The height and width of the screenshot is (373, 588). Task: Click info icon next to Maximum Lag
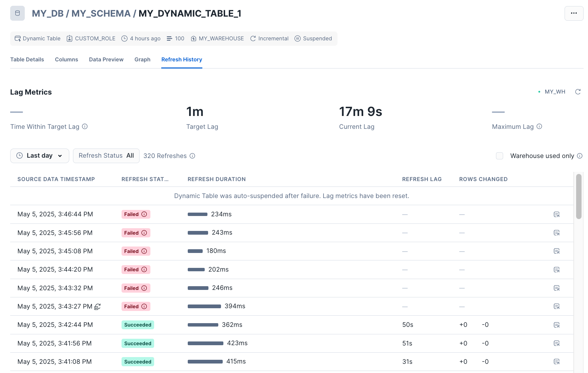tap(539, 126)
